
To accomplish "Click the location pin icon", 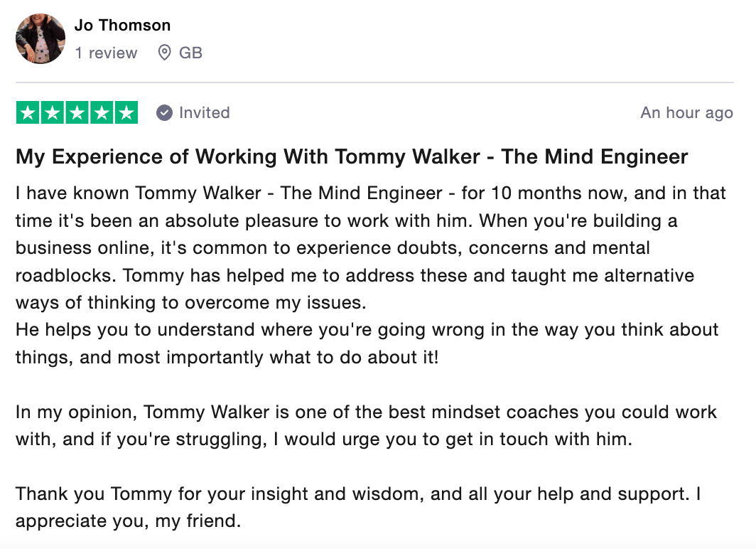I will [164, 53].
